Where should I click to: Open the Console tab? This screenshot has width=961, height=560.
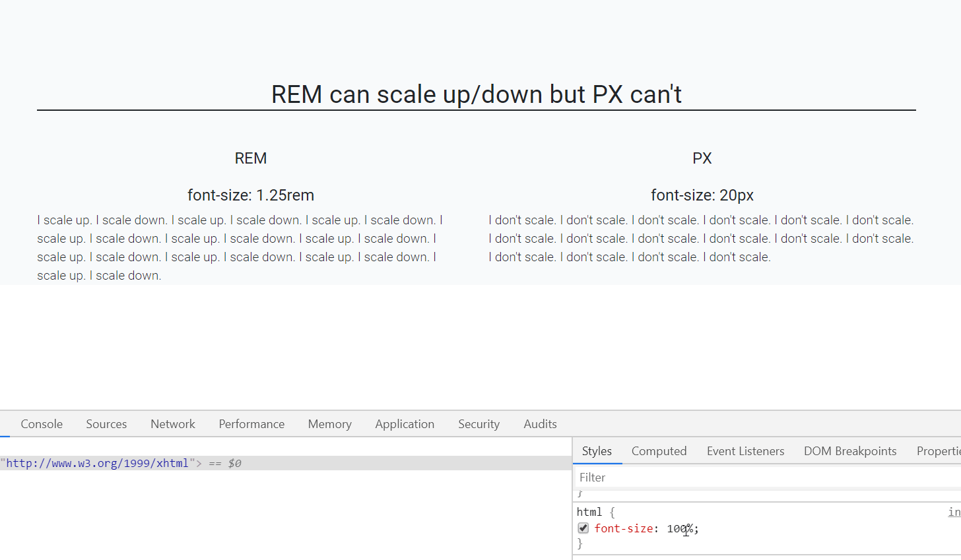click(42, 424)
